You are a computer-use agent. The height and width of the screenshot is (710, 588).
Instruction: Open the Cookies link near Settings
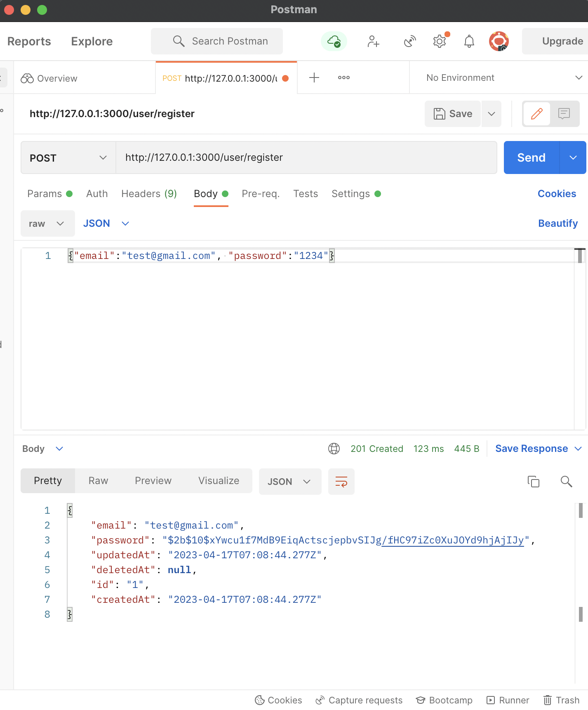point(557,194)
